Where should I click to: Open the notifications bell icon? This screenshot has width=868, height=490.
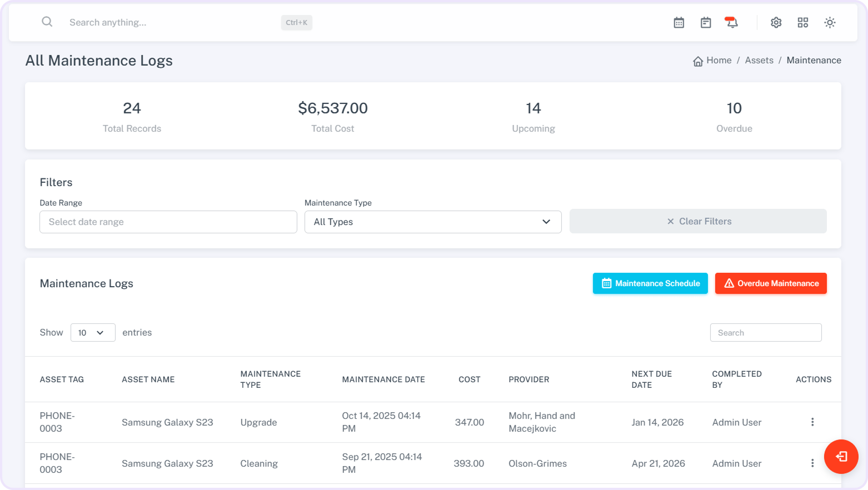732,23
